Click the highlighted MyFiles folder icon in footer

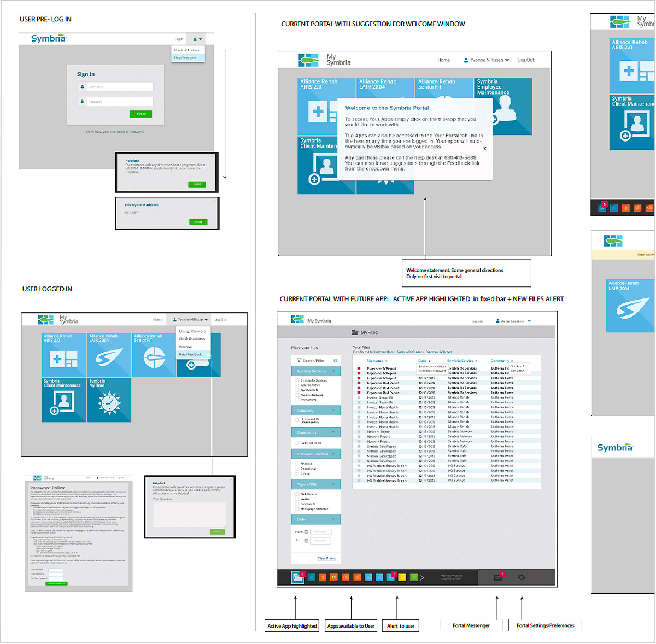coord(297,577)
